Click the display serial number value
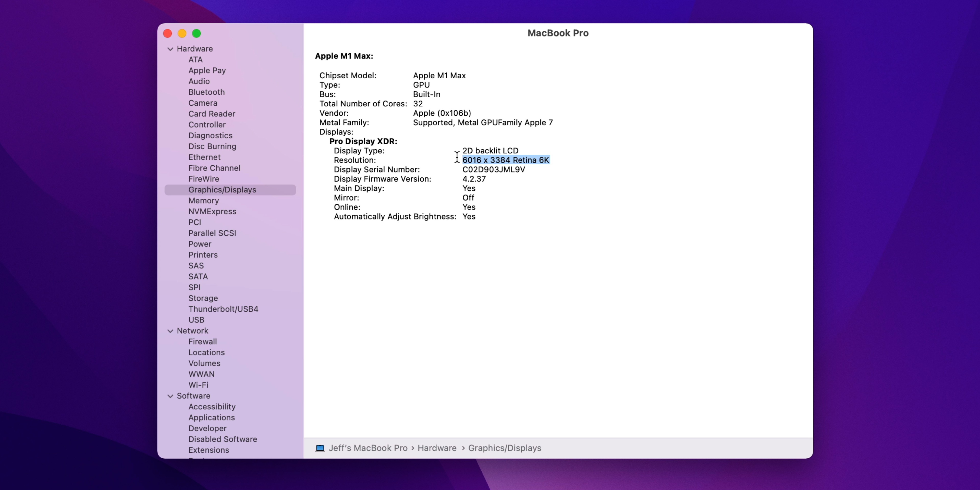980x490 pixels. coord(493,170)
